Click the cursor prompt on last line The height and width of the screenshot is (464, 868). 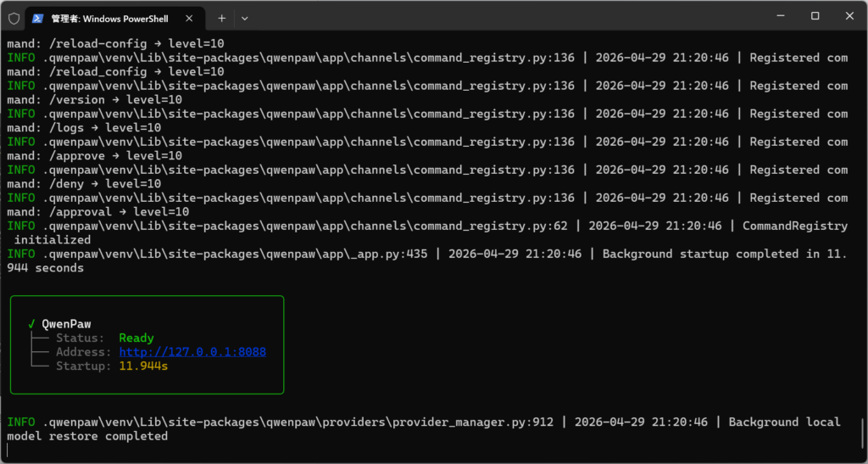8,450
